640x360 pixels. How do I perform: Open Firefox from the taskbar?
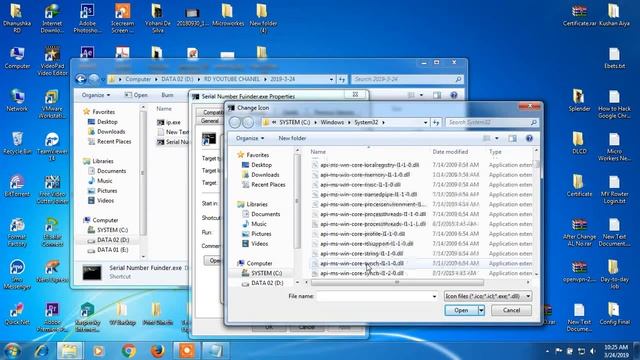tap(158, 351)
